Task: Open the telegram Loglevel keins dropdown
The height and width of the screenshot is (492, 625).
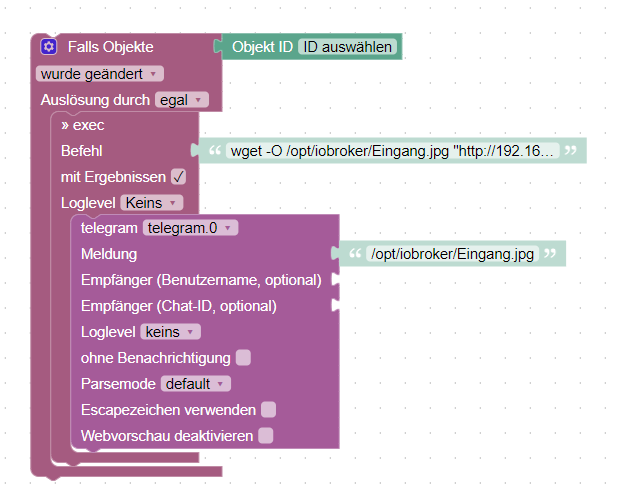Action: click(x=170, y=332)
